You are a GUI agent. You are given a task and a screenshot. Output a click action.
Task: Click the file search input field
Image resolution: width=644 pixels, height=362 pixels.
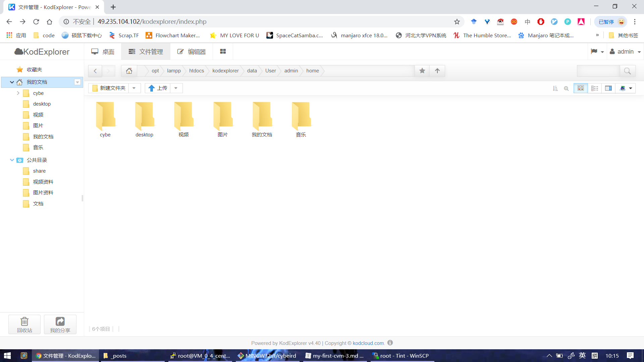(x=598, y=71)
